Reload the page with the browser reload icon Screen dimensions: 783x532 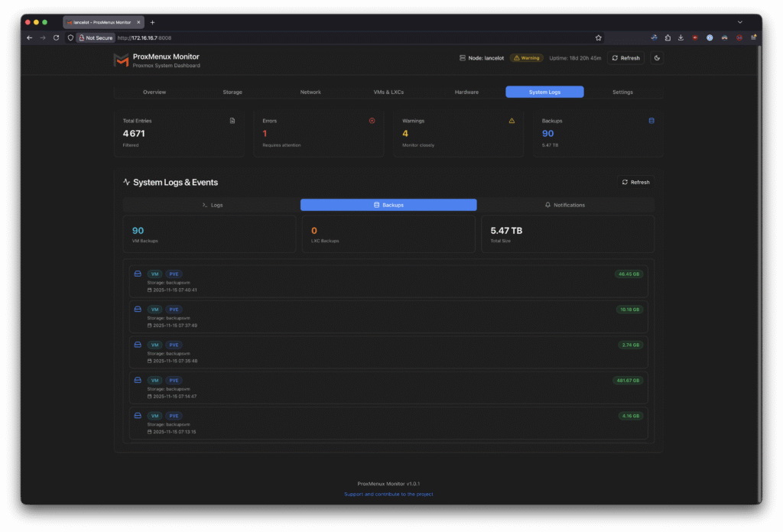click(x=56, y=37)
